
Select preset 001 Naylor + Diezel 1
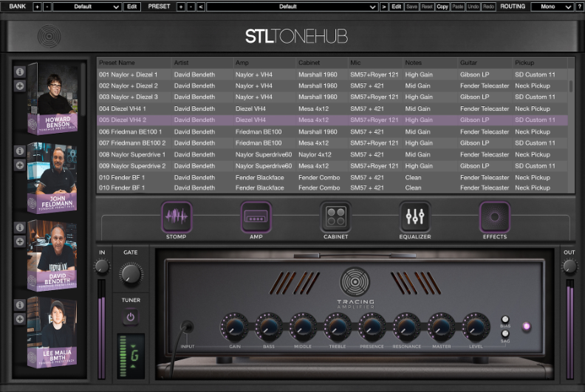[x=332, y=75]
